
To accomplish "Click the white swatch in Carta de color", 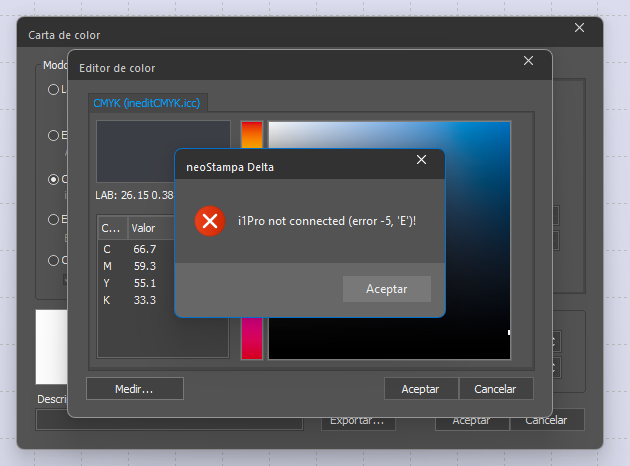I will click(x=51, y=347).
